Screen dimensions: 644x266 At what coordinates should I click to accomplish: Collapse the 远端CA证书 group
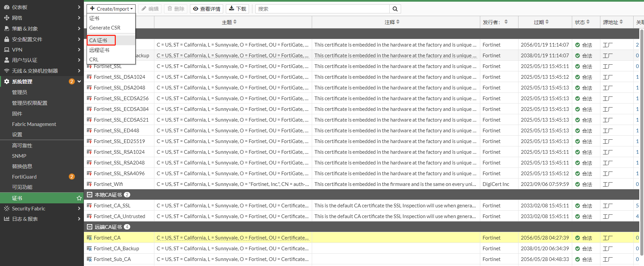point(90,227)
